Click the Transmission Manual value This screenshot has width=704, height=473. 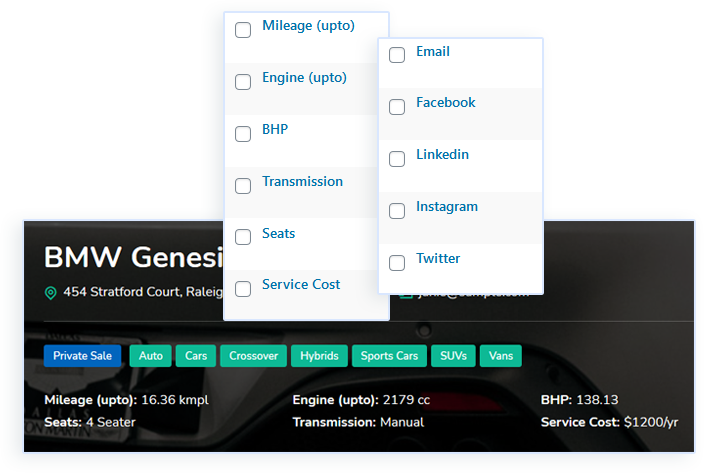(x=402, y=422)
